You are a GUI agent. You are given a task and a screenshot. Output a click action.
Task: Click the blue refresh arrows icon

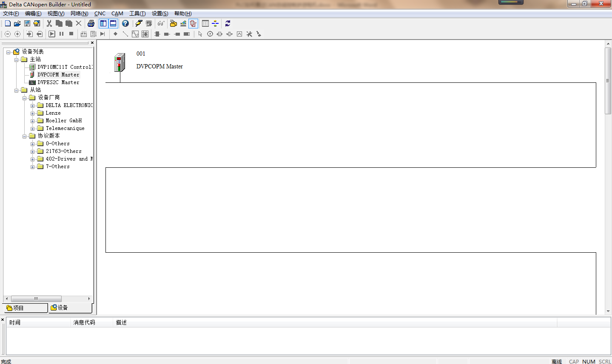[x=228, y=23]
